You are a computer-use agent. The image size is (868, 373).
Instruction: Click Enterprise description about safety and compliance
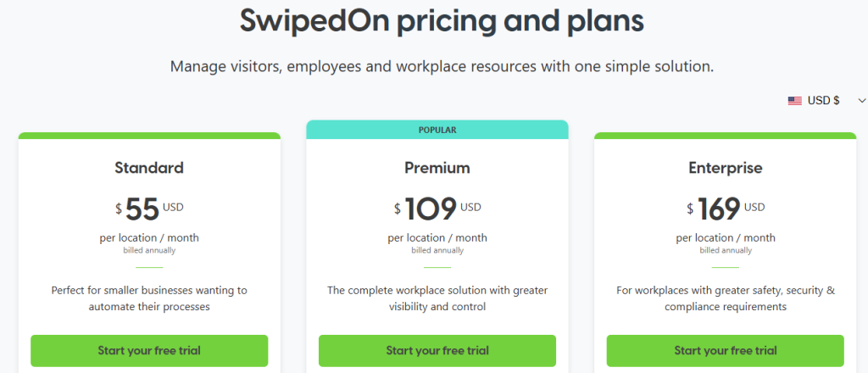pyautogui.click(x=726, y=298)
